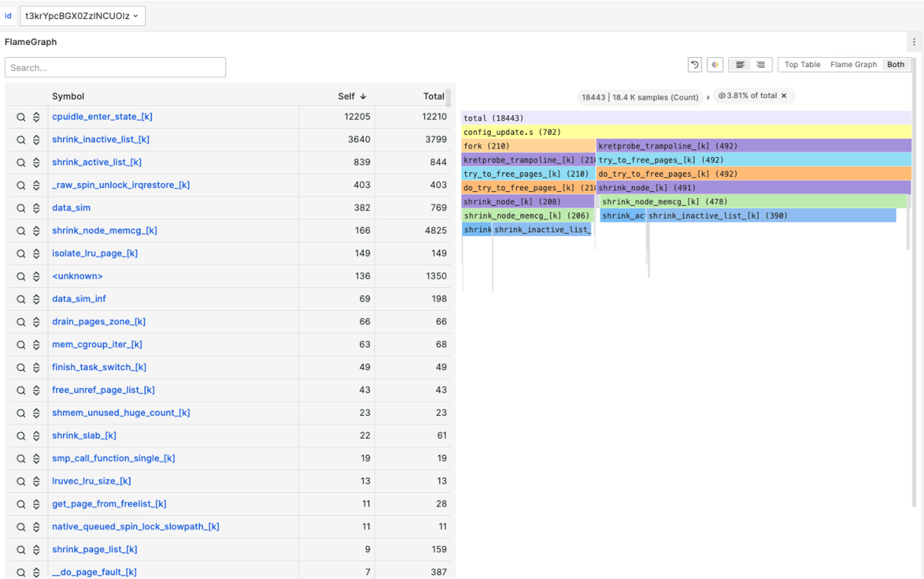The height and width of the screenshot is (579, 924).
Task: Click sandwich icon beside isolate_lru_page row
Action: coord(36,254)
